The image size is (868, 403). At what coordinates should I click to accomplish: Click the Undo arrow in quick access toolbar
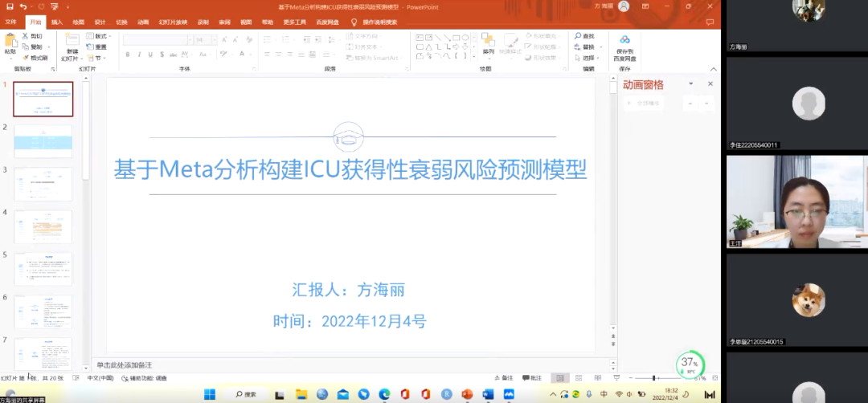pos(23,6)
